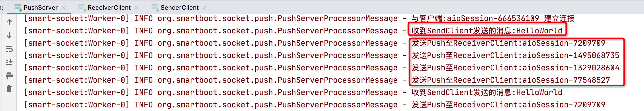Switch to the PushServer tab
Viewport: 644px width, 111px height.
point(41,8)
